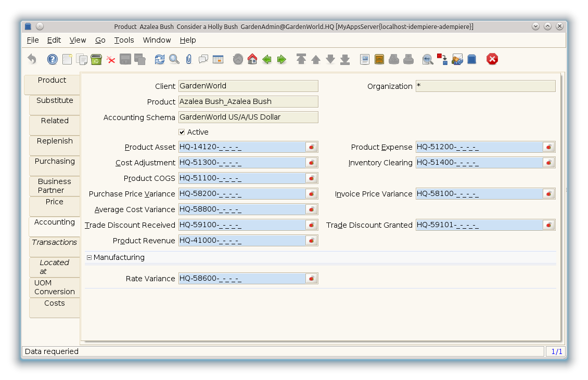Click the Delete record red X icon
The height and width of the screenshot is (380, 588).
(111, 60)
